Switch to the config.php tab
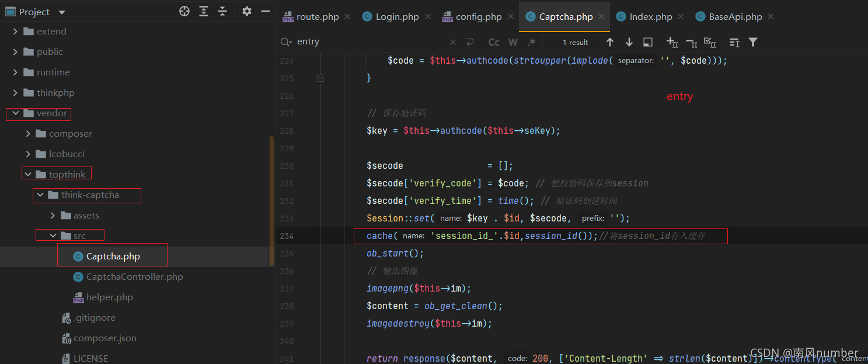This screenshot has width=868, height=364. pos(479,17)
